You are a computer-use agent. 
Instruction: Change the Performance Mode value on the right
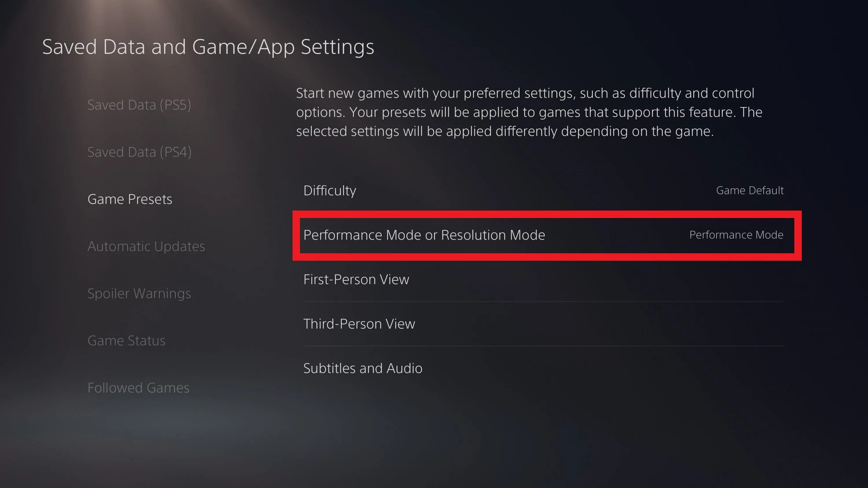[x=736, y=235]
